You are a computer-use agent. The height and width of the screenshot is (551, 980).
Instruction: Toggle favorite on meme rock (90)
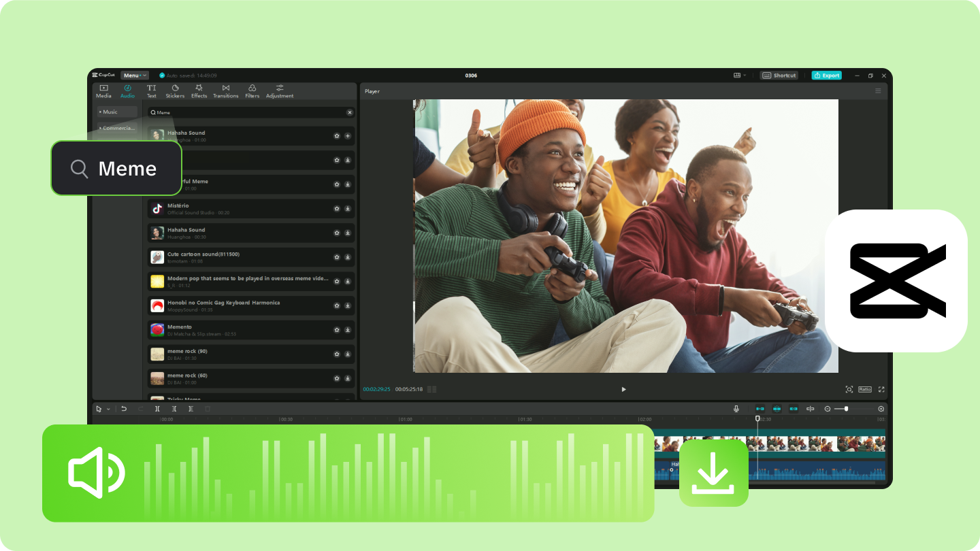pyautogui.click(x=336, y=354)
